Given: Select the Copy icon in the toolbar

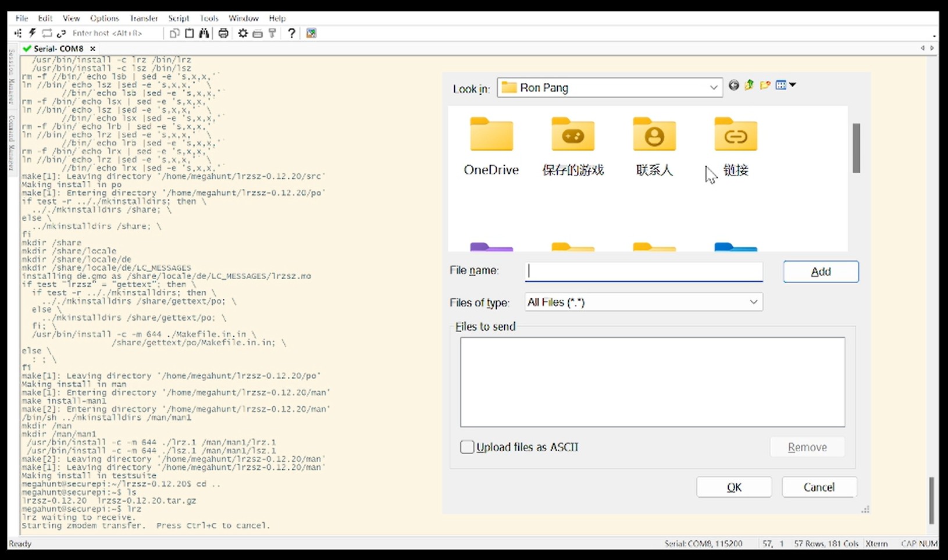Looking at the screenshot, I should pyautogui.click(x=174, y=33).
